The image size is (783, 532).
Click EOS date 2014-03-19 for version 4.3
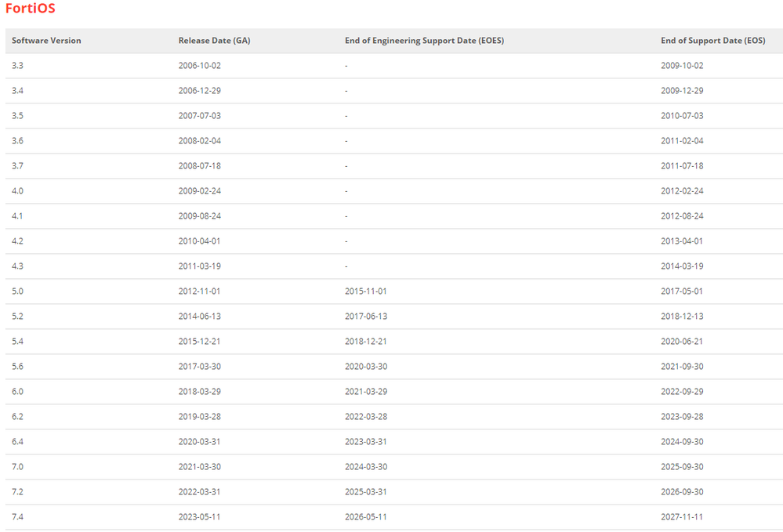[682, 266]
